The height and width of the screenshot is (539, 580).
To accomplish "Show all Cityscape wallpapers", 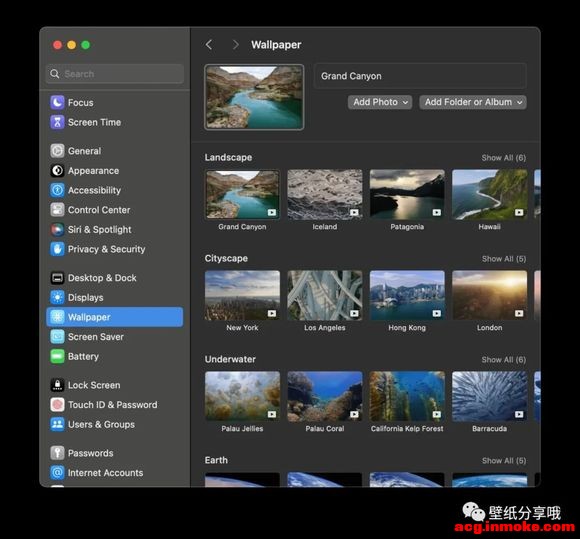I will tap(503, 259).
